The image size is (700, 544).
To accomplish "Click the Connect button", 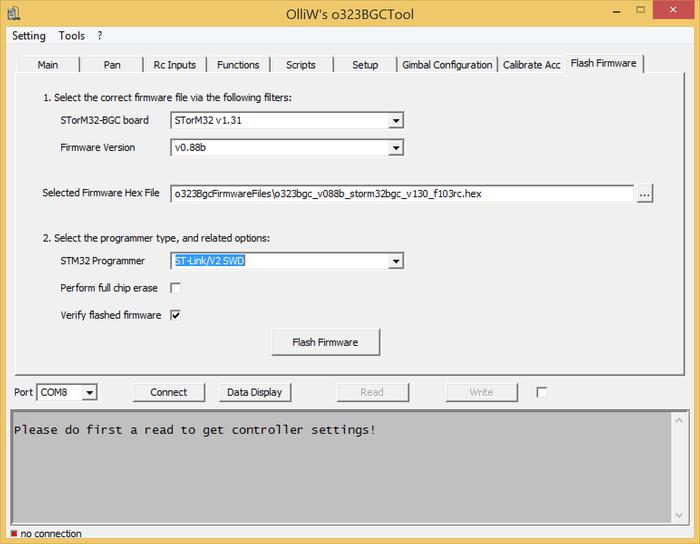I will [x=169, y=392].
